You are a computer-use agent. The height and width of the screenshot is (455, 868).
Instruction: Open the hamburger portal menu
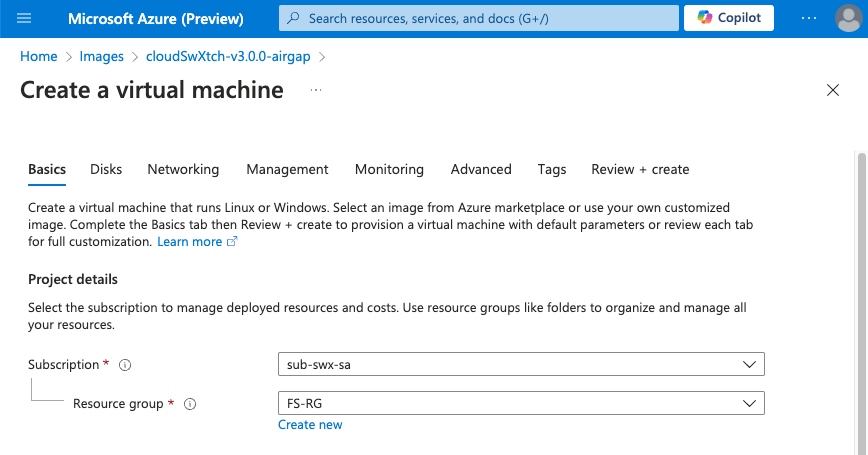pos(24,18)
